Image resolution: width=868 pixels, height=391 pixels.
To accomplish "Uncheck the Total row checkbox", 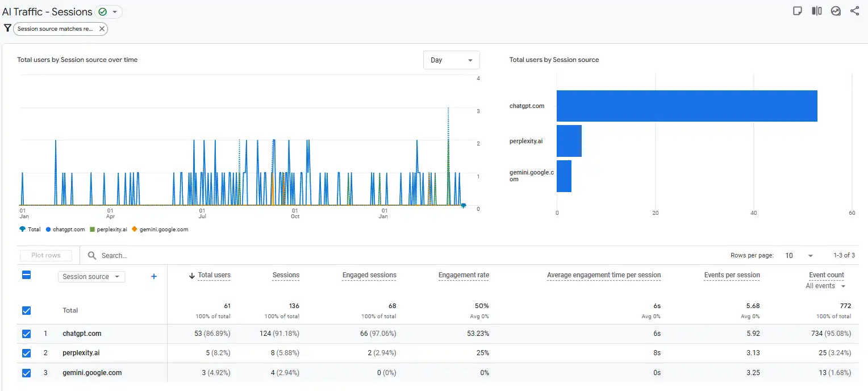I will click(26, 310).
